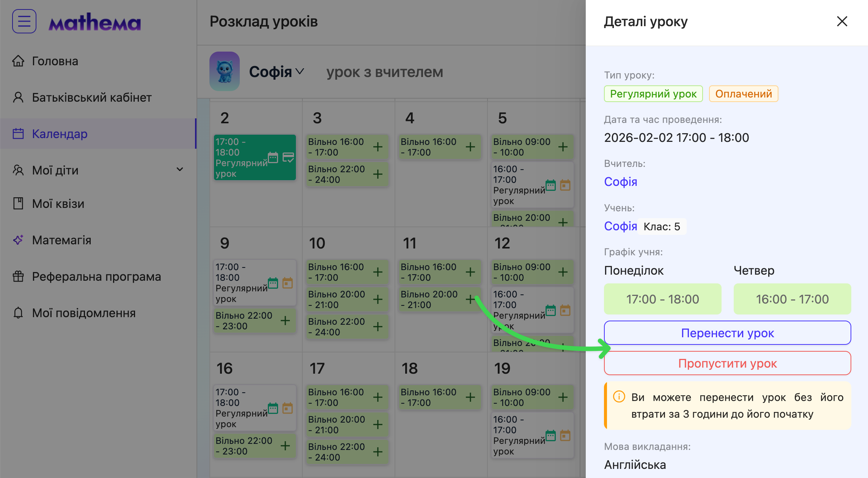The width and height of the screenshot is (868, 478).
Task: Select the Понеділок 17:00 - 18:00 schedule slot
Action: 662,299
